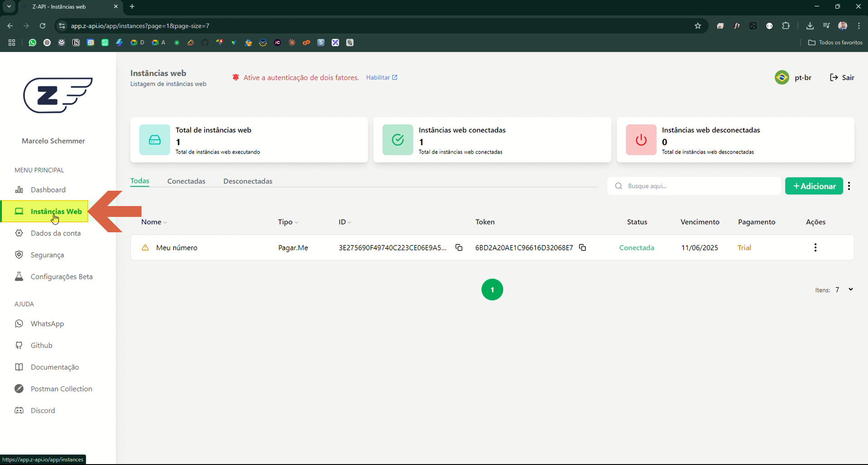Screen dimensions: 868x465
Task: Click Sair to log out
Action: click(842, 77)
